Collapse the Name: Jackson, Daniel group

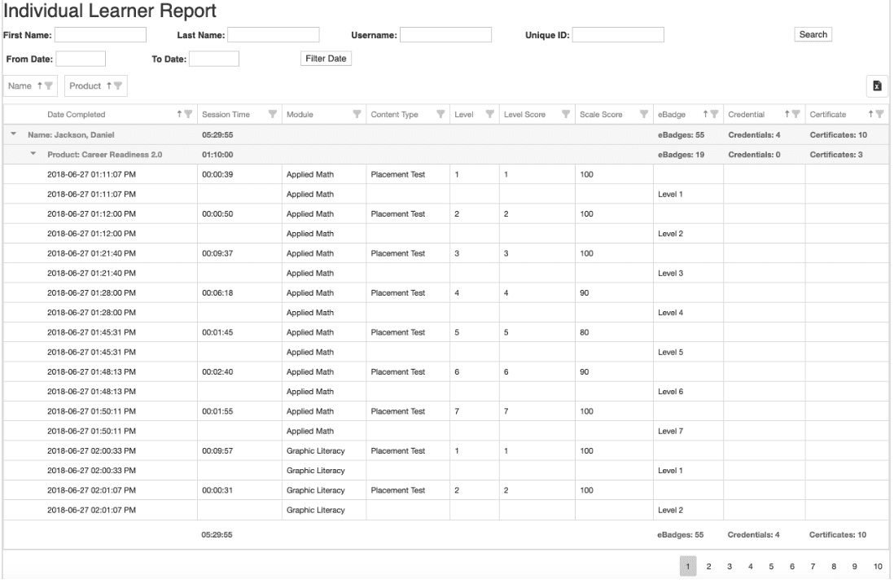tap(15, 134)
